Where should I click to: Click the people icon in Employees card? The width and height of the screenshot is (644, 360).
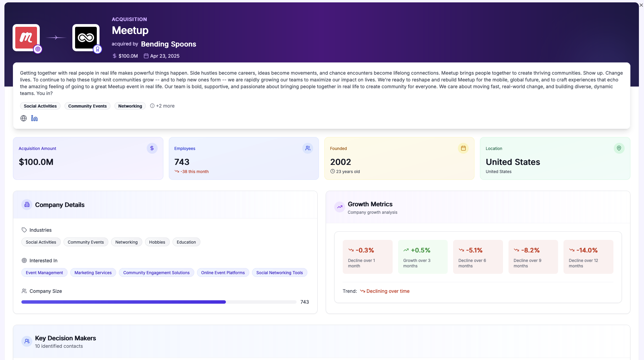(308, 148)
